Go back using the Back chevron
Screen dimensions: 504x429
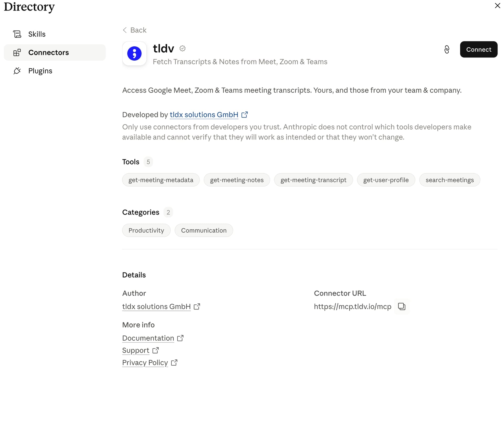pos(125,30)
